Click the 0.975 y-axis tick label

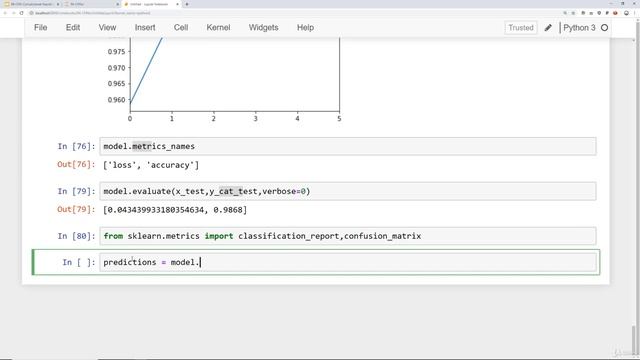[x=116, y=52]
